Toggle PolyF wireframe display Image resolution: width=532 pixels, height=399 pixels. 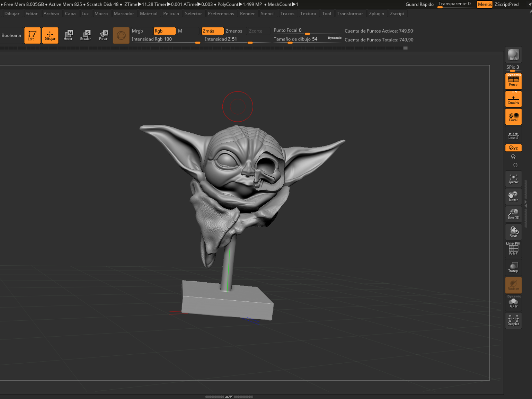(513, 249)
